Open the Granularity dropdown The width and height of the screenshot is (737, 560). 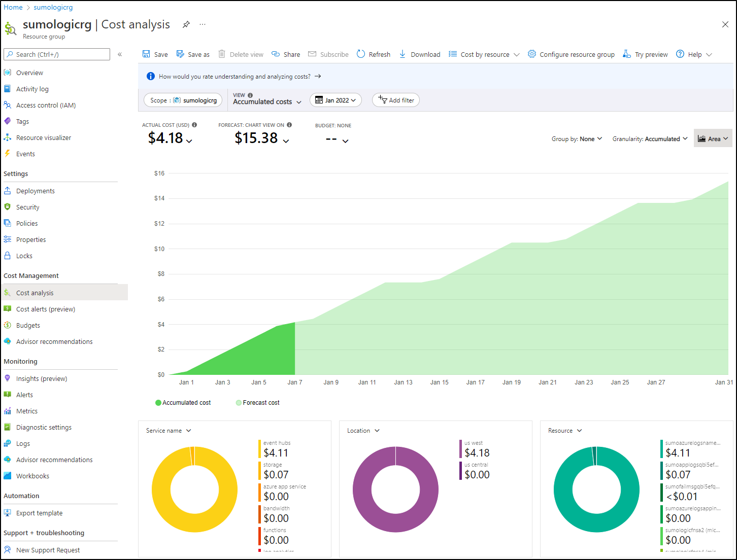click(x=650, y=139)
